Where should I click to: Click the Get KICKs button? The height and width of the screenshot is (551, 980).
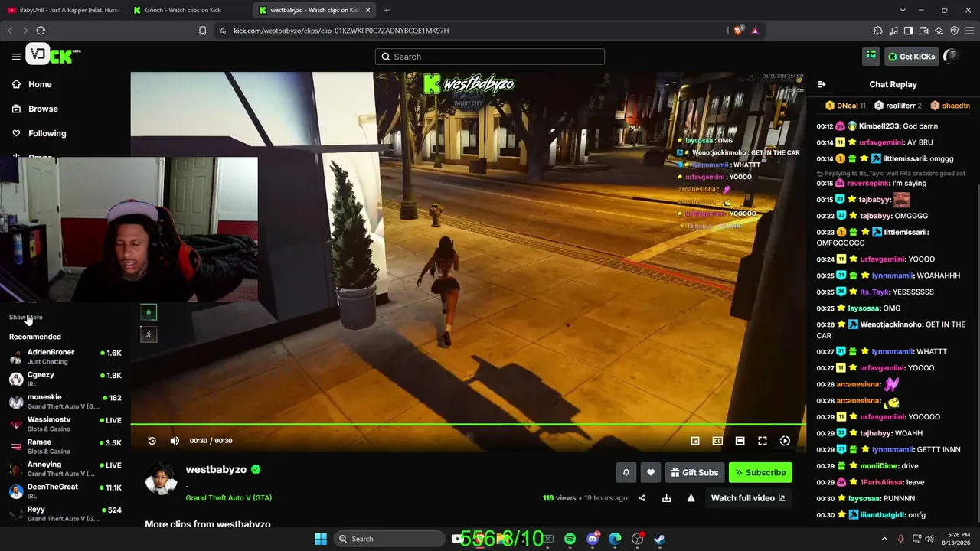[911, 56]
